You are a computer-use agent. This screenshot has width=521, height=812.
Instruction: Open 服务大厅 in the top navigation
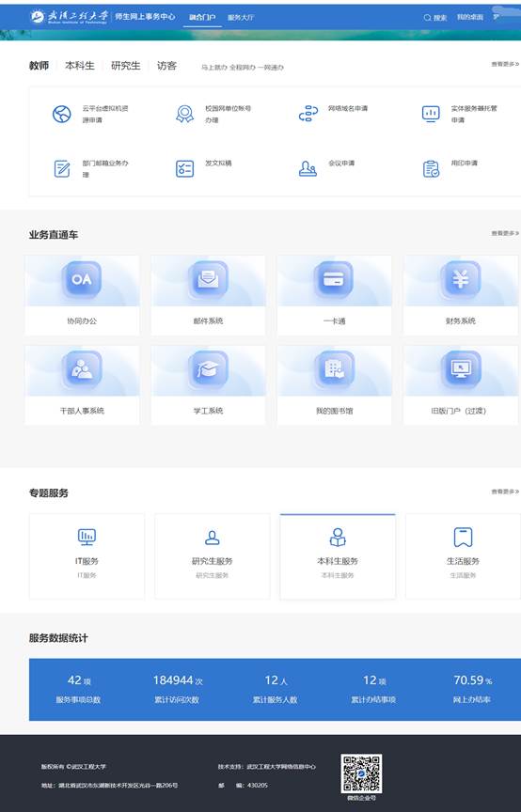[x=241, y=18]
